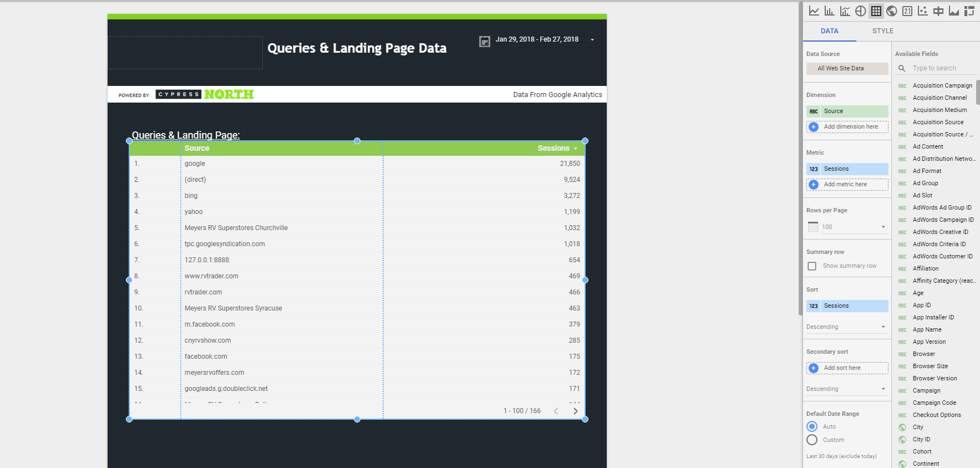
Task: Click Source dimension chip
Action: (x=847, y=111)
